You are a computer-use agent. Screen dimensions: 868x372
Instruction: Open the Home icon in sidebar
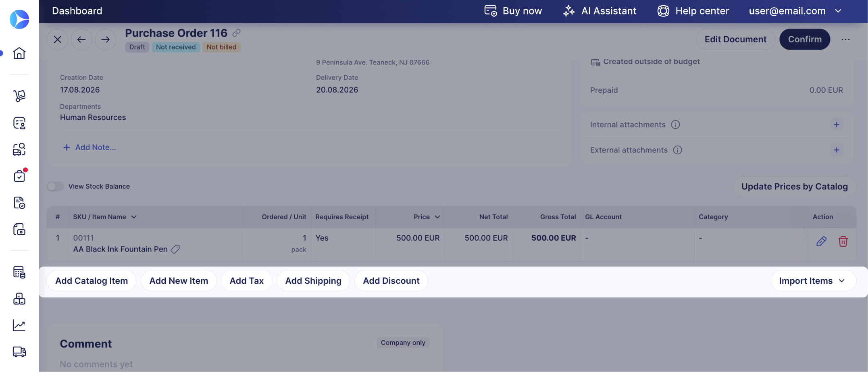[x=19, y=53]
